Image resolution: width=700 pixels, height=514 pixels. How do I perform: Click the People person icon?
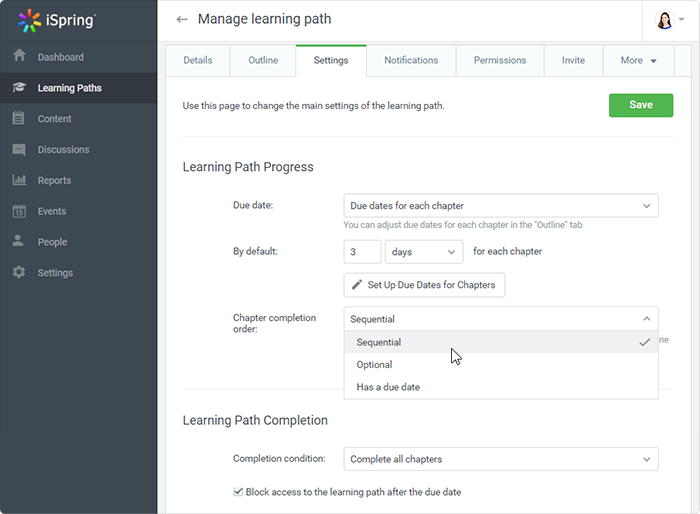18,241
